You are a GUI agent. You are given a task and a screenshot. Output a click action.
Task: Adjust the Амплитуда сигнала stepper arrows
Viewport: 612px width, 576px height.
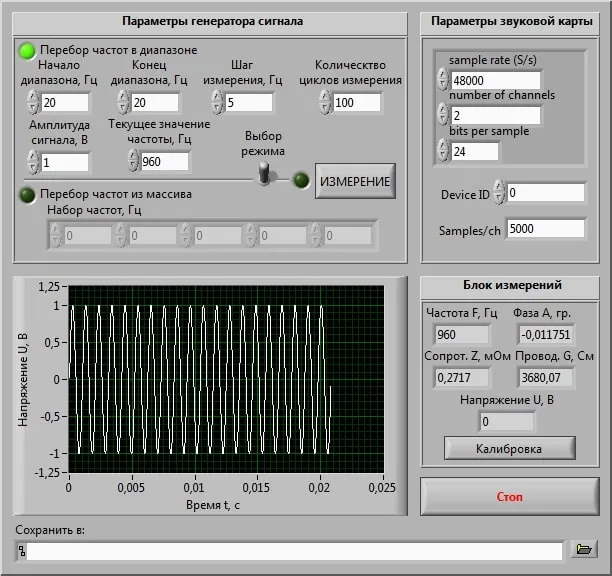(32, 161)
